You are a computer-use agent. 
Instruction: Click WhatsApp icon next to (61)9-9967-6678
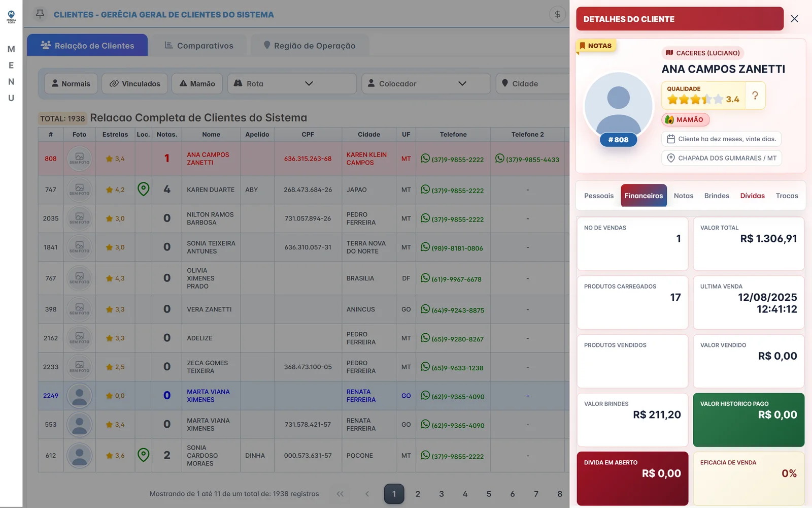(x=425, y=278)
